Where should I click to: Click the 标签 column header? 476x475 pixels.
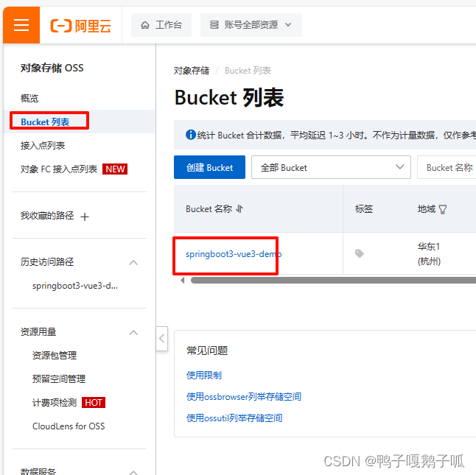(x=364, y=208)
